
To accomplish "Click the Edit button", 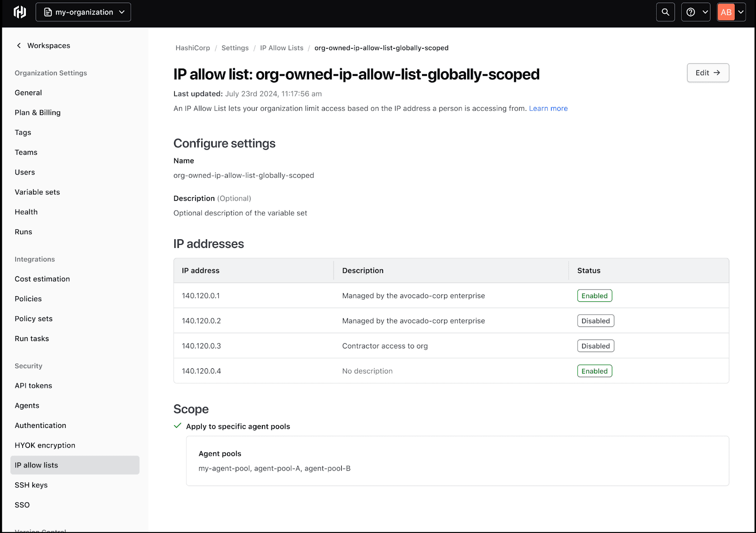I will coord(707,73).
